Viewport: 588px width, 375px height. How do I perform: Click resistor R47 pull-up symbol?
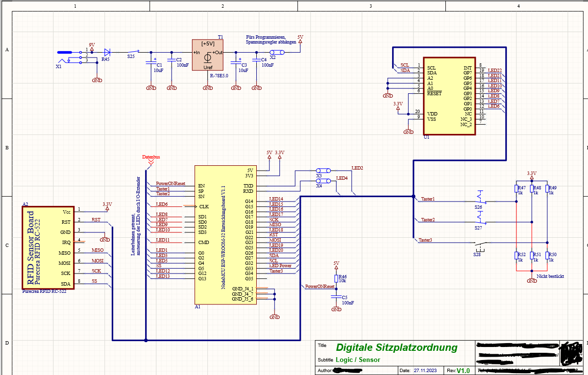516,189
